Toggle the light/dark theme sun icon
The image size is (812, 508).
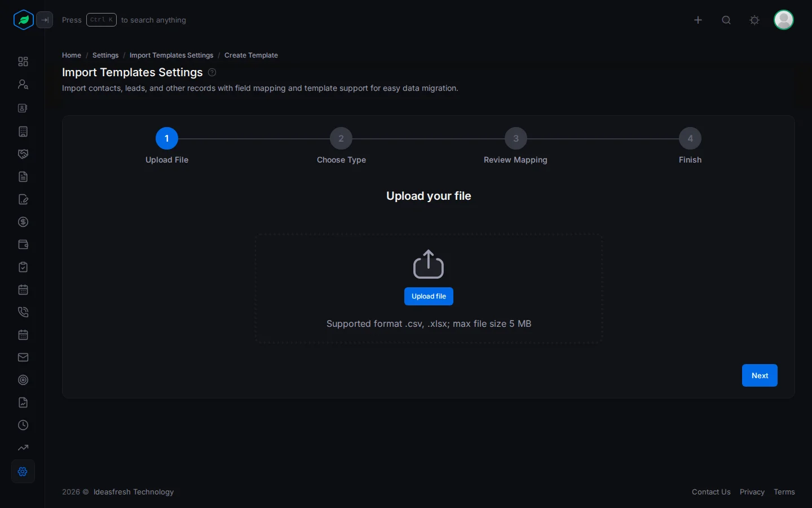[x=754, y=20]
